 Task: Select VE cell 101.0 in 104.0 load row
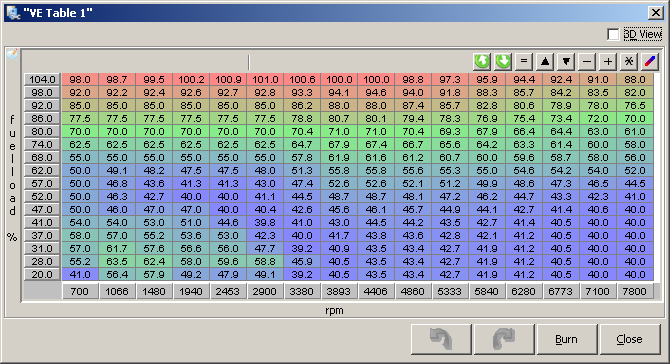point(265,79)
